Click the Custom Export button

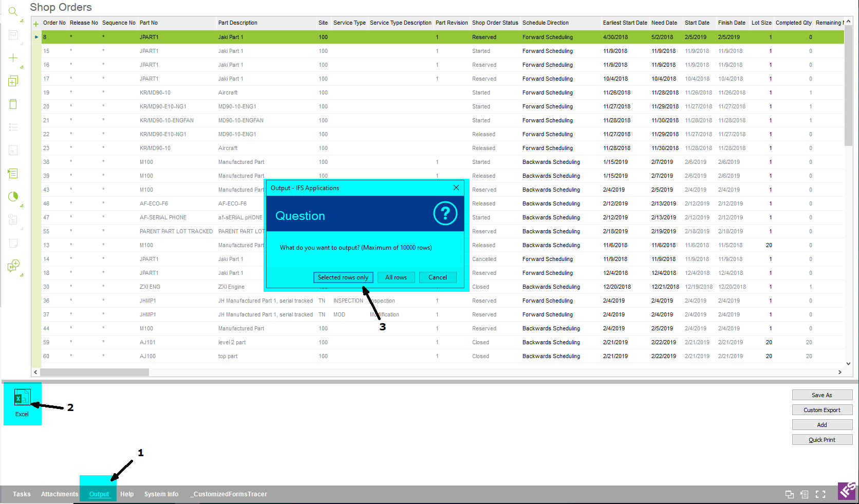point(822,410)
